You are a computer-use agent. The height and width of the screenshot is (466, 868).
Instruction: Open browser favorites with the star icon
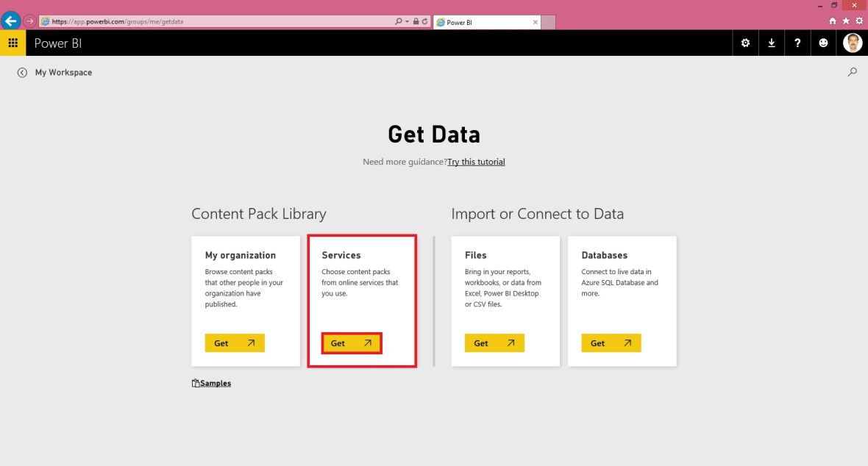pos(847,21)
